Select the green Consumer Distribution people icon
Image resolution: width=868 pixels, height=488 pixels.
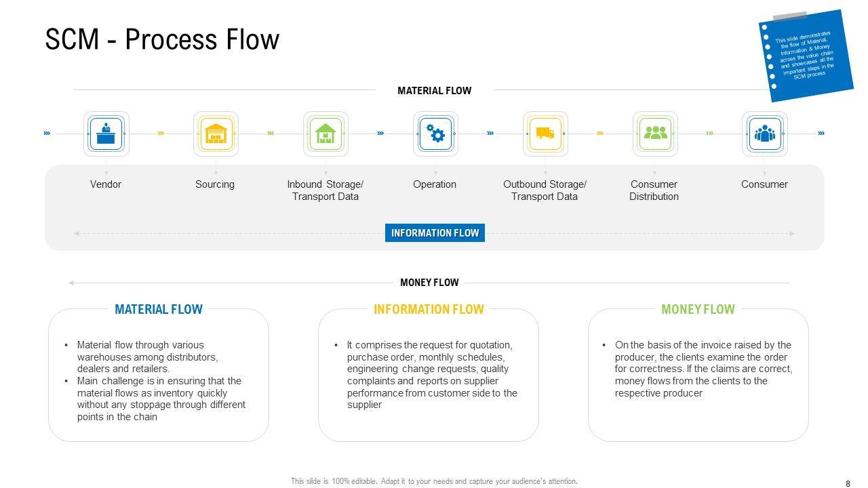(655, 134)
